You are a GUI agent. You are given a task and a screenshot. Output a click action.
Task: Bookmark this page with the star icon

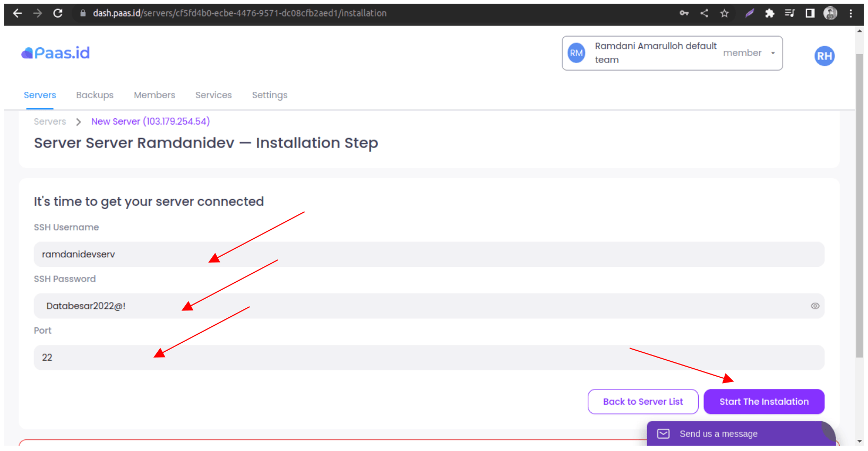724,13
